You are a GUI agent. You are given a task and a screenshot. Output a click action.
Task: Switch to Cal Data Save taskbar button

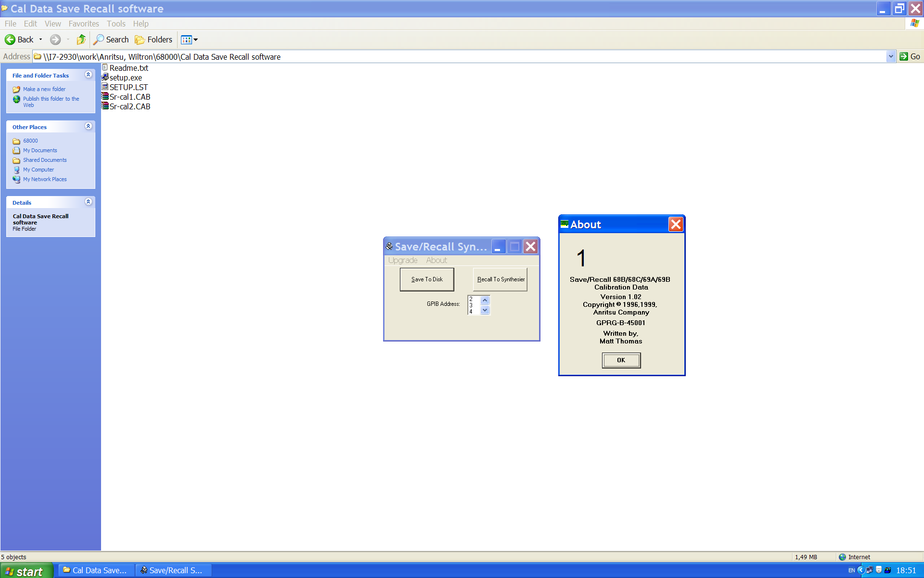coord(96,570)
